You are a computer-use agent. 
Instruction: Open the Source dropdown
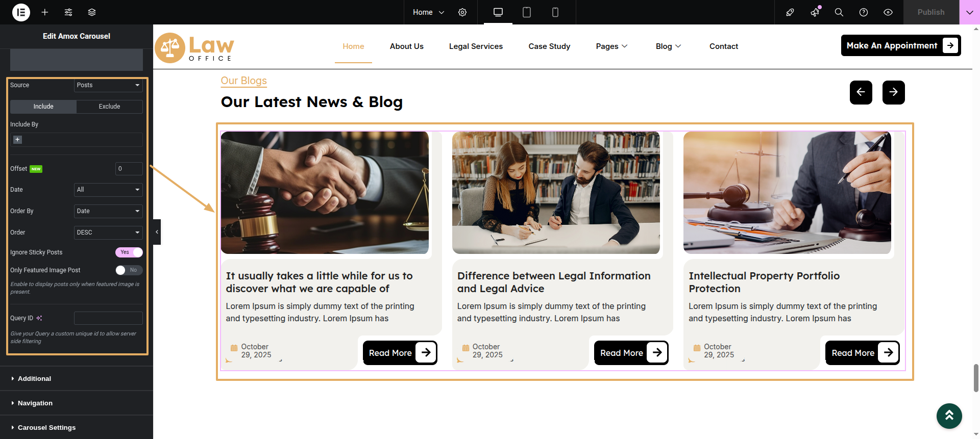coord(108,85)
